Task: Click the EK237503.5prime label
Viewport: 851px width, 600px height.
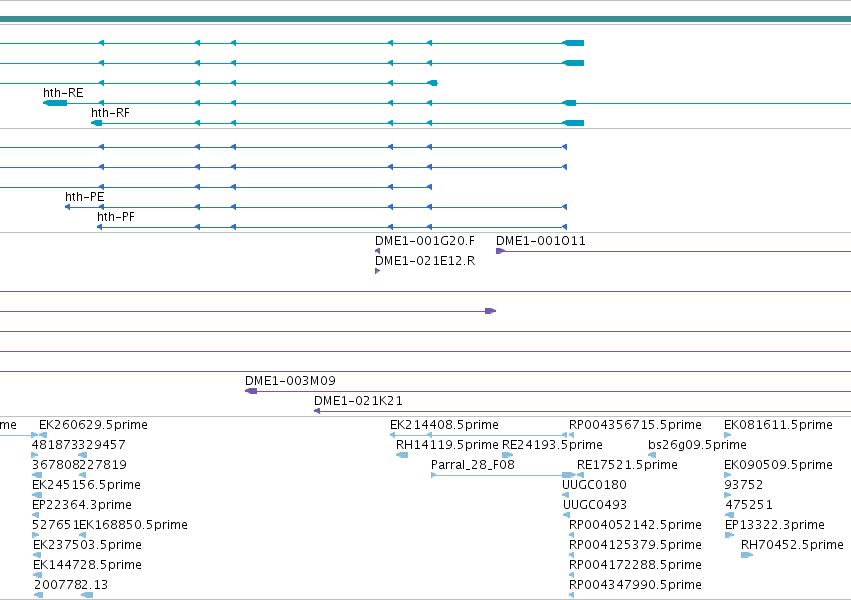Action: [x=87, y=545]
